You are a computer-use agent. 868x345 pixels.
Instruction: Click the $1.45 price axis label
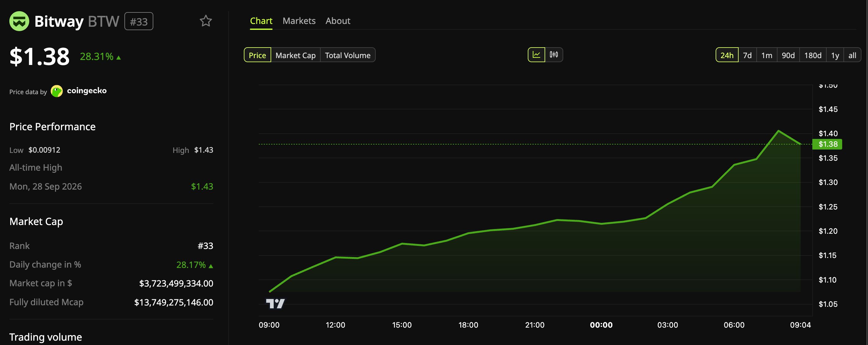point(828,109)
